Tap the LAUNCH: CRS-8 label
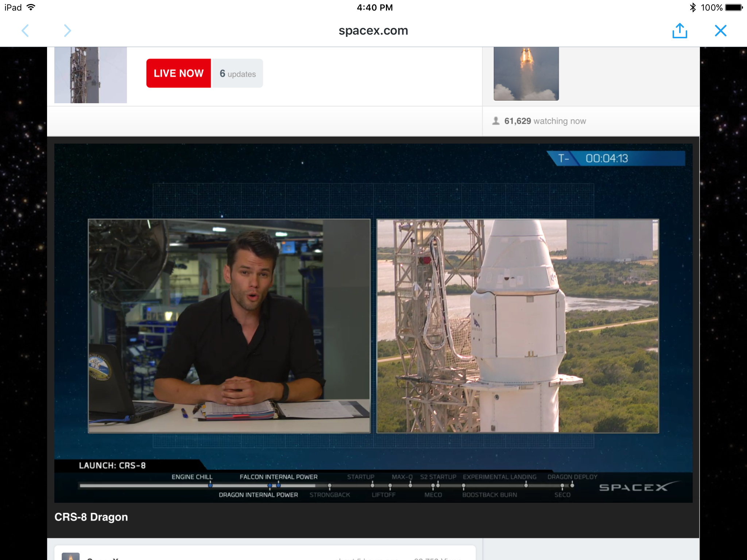747x560 pixels. tap(112, 466)
